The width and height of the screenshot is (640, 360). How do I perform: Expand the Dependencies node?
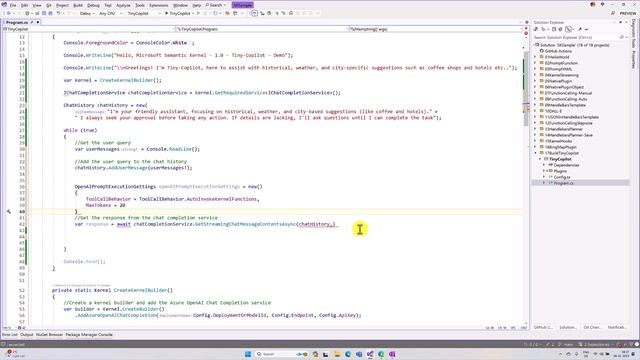tap(544, 165)
